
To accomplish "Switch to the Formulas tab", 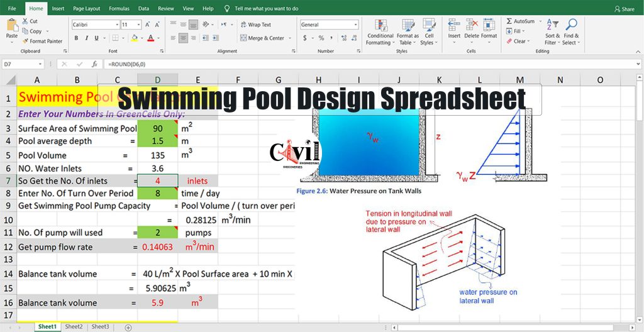I will point(119,8).
